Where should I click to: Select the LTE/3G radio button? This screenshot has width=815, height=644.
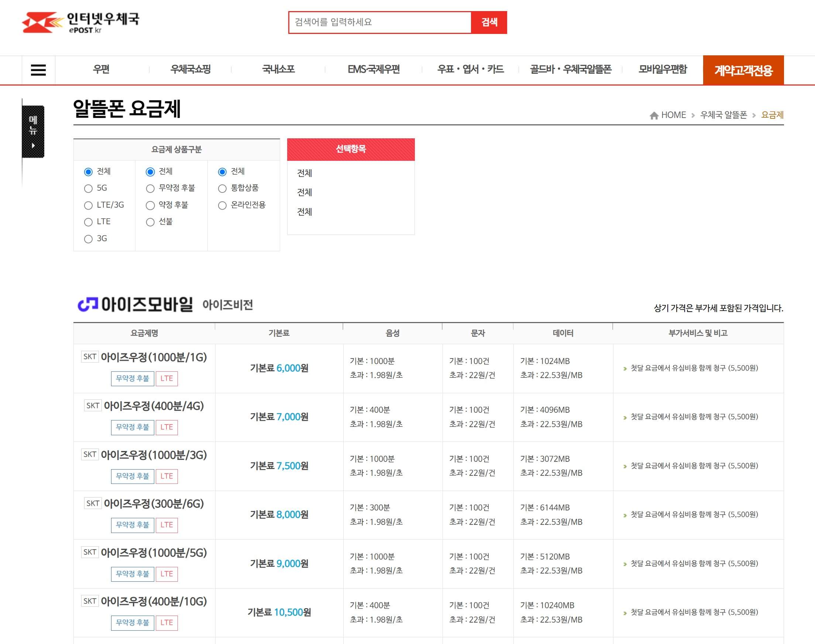click(88, 205)
